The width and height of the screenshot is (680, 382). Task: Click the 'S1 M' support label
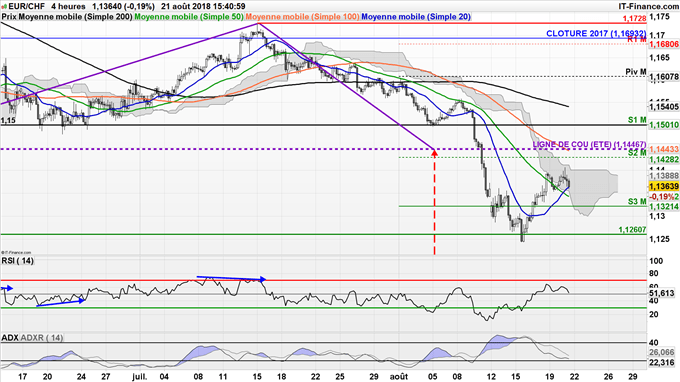point(637,120)
